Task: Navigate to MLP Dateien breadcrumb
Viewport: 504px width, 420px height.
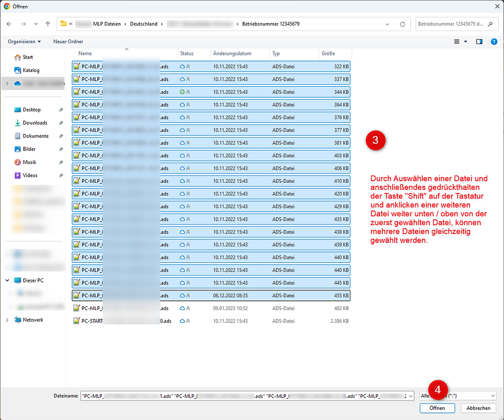Action: point(107,24)
